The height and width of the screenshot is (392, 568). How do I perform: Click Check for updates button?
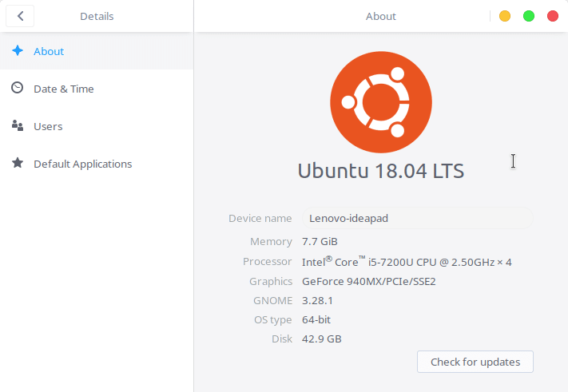click(x=475, y=362)
